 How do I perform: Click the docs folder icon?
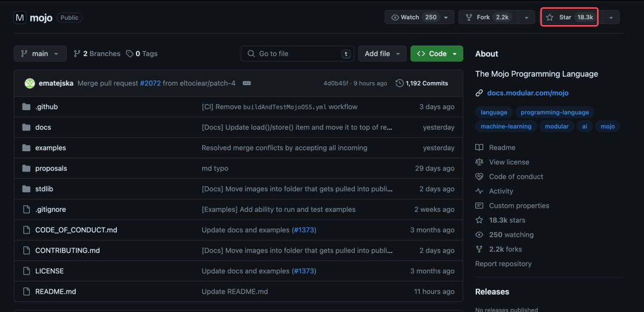(26, 127)
